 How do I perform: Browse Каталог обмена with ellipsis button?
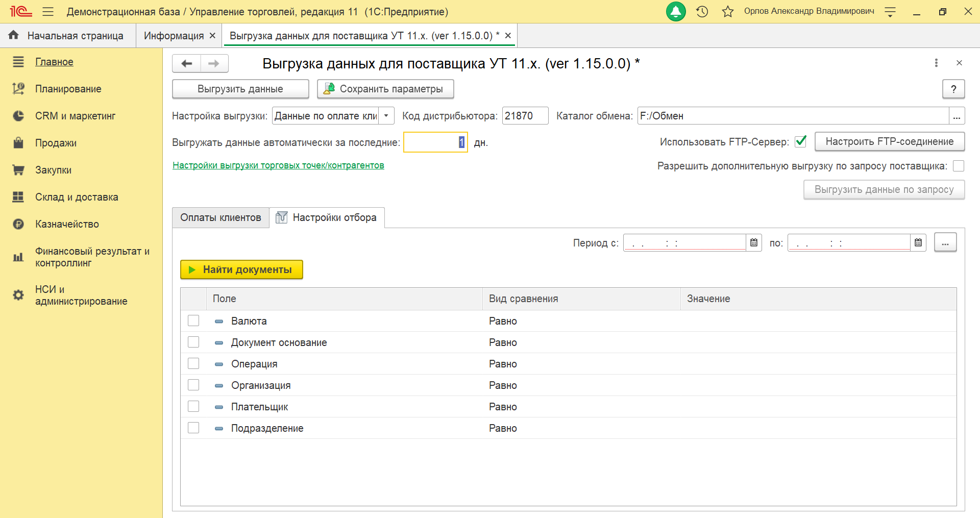(x=957, y=116)
